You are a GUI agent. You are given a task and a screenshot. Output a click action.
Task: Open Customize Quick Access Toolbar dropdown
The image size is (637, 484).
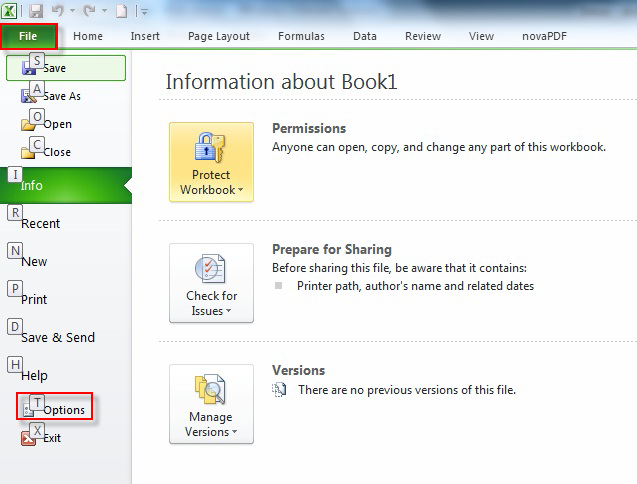pyautogui.click(x=144, y=11)
